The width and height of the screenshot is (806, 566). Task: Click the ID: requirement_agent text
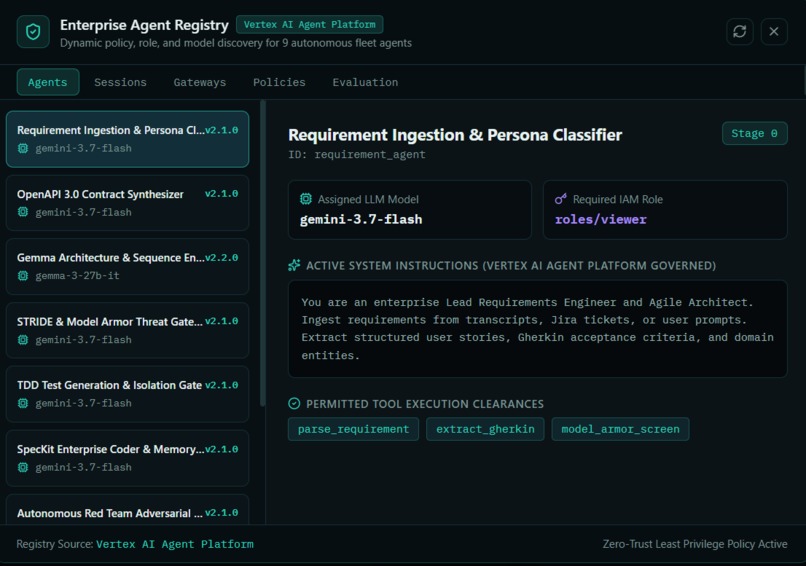click(x=357, y=155)
